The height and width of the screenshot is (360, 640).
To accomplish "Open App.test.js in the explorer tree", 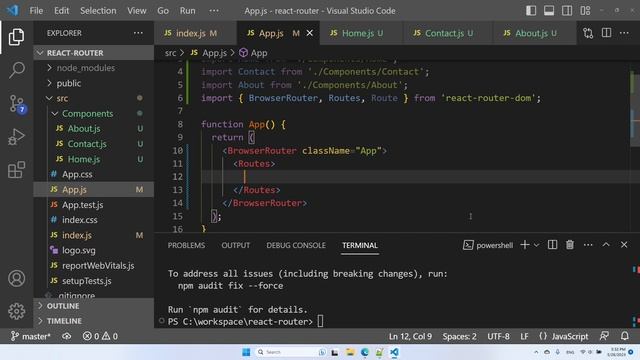I will tap(93, 205).
